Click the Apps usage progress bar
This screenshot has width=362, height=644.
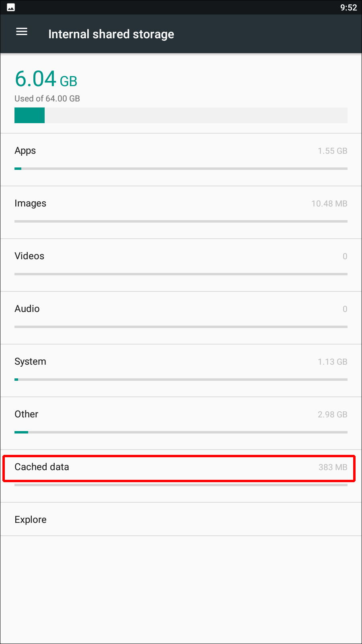click(181, 168)
